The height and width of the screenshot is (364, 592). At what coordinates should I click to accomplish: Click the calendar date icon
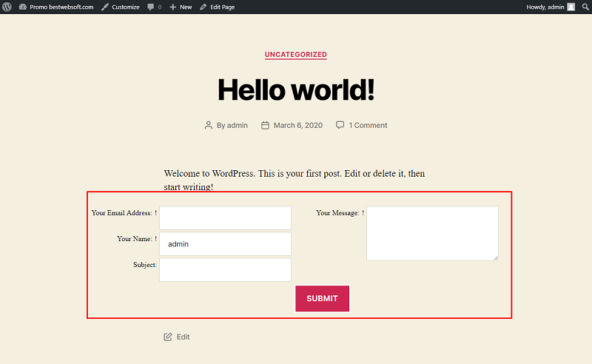pos(265,125)
